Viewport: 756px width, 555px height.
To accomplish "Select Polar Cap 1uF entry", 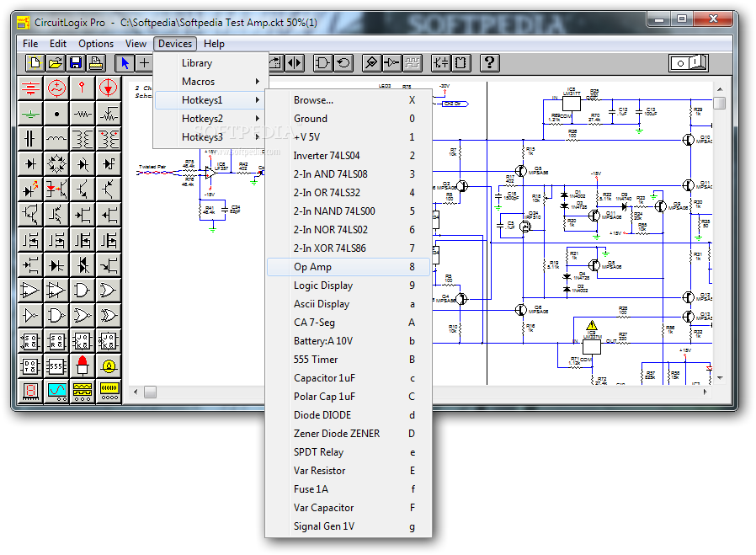I will 348,397.
